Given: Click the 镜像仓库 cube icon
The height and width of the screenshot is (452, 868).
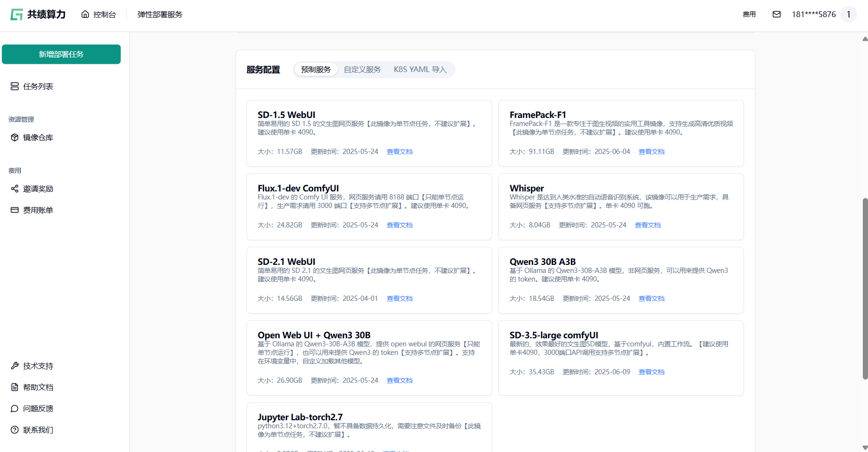Looking at the screenshot, I should 15,137.
